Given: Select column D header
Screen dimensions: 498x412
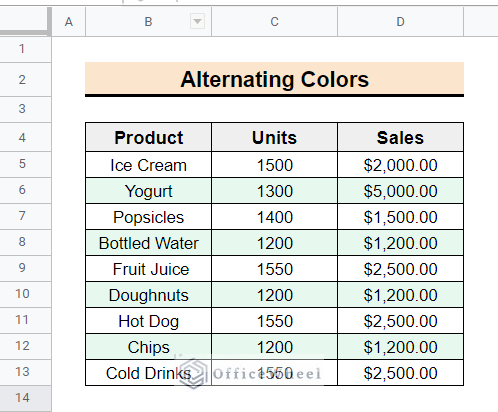Looking at the screenshot, I should [x=400, y=22].
